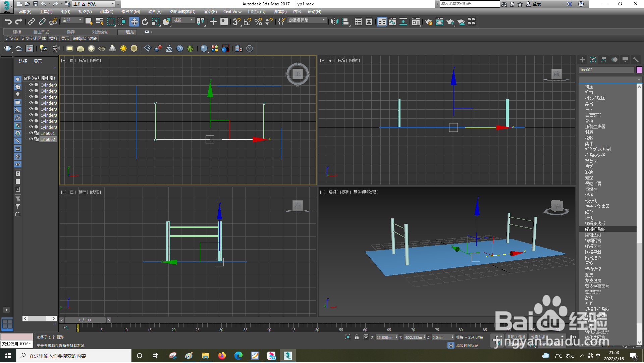Open the Display panel tab
This screenshot has width=644, height=363.
(x=625, y=59)
